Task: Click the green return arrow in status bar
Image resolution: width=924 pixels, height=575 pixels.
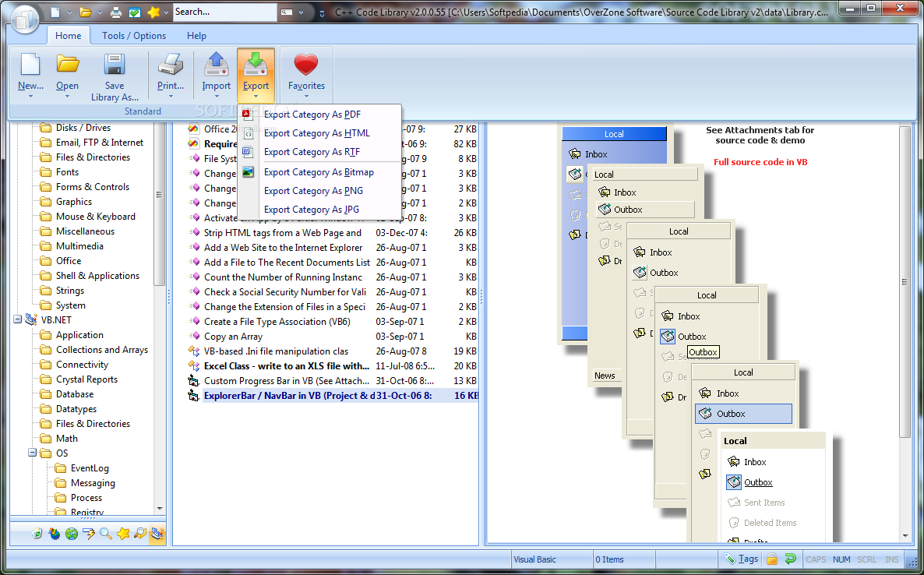Action: point(790,559)
